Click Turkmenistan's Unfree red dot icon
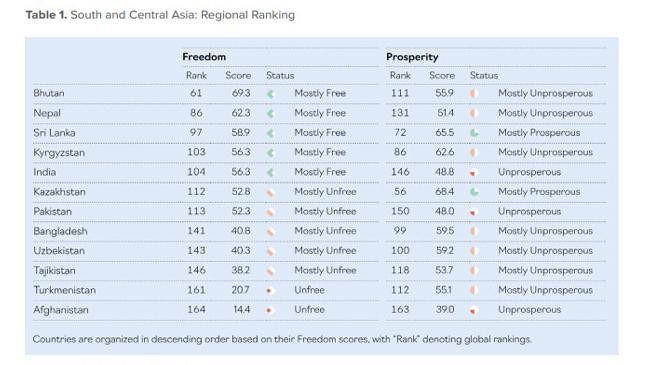 tap(269, 290)
